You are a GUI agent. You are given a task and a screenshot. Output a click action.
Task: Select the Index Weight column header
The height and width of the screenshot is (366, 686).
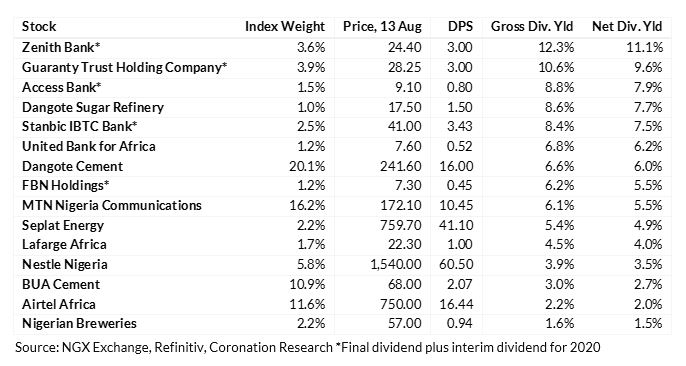[x=285, y=27]
